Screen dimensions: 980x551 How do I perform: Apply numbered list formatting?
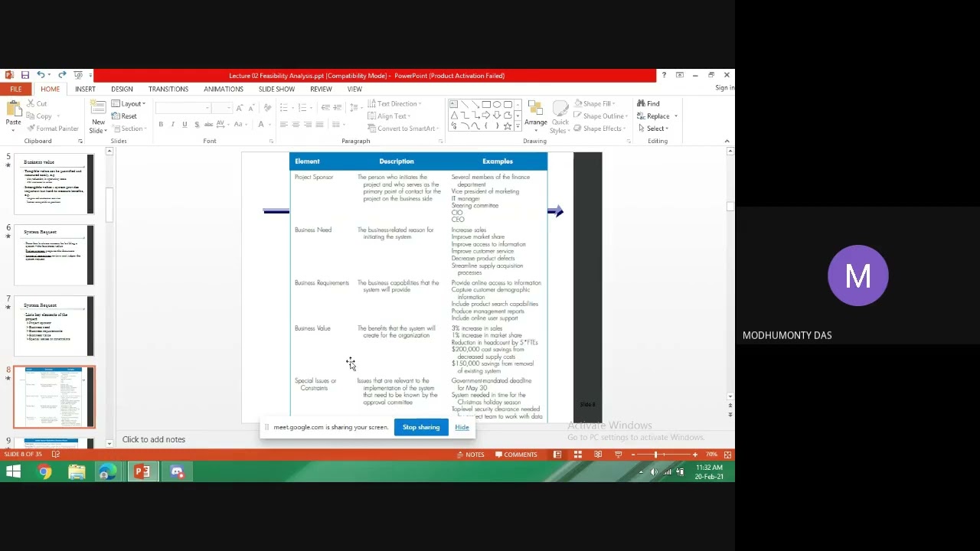304,108
